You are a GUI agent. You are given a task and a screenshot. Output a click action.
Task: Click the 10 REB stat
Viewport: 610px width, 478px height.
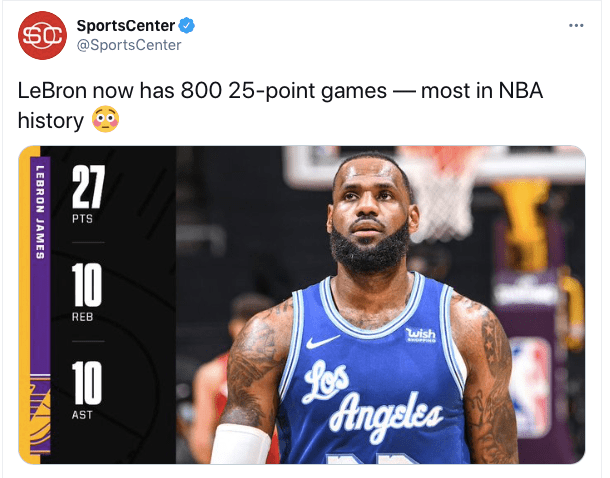87,292
